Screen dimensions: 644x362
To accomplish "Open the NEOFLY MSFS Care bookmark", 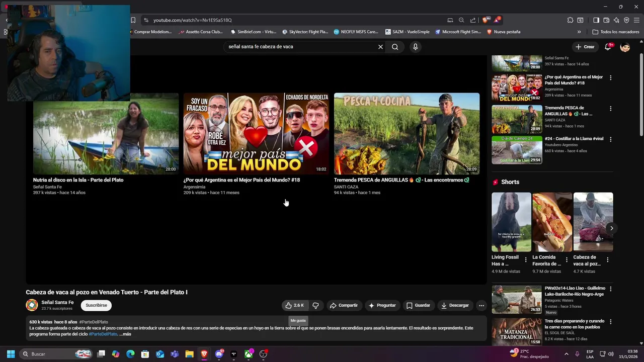I will coord(356,32).
